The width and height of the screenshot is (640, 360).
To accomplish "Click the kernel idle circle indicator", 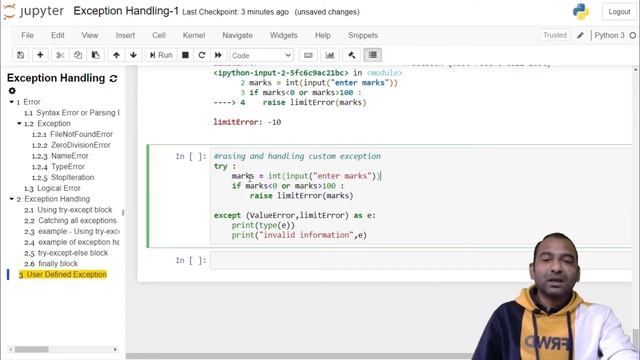I will click(x=633, y=36).
